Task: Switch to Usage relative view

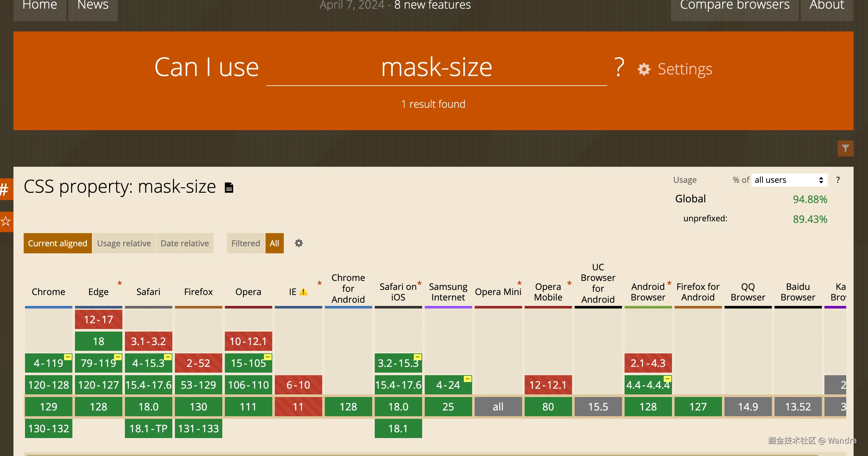Action: click(x=124, y=243)
